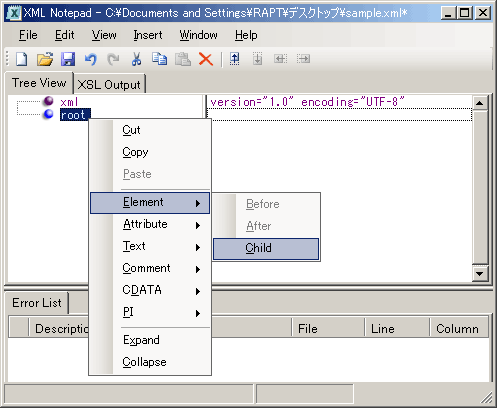
Task: Choose Collapse from the context menu
Action: (x=150, y=362)
